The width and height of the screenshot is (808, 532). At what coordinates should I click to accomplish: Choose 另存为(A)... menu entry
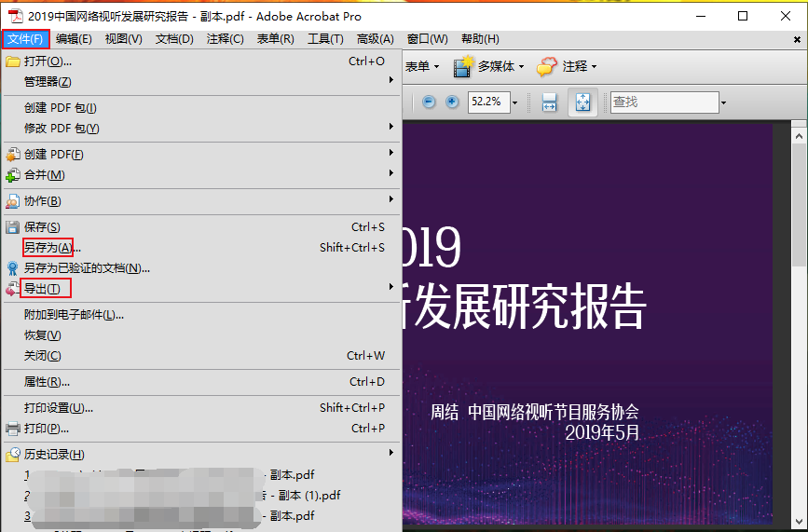201,247
